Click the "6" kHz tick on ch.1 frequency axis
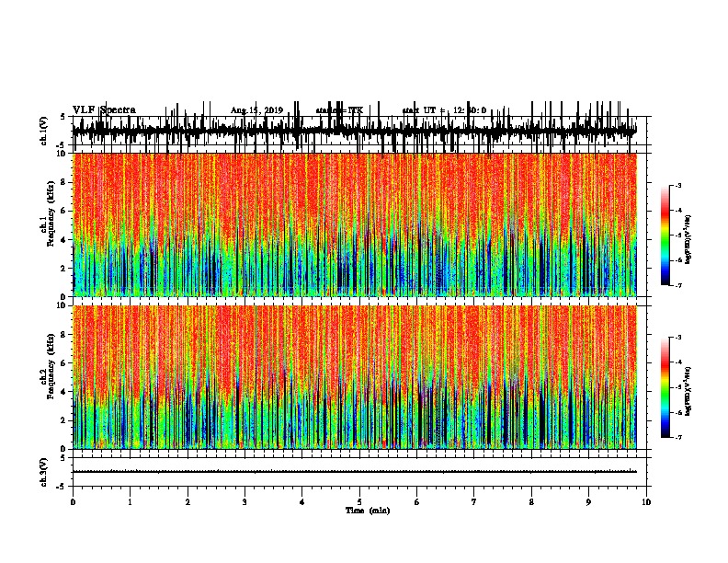The width and height of the screenshot is (728, 563). pos(63,211)
